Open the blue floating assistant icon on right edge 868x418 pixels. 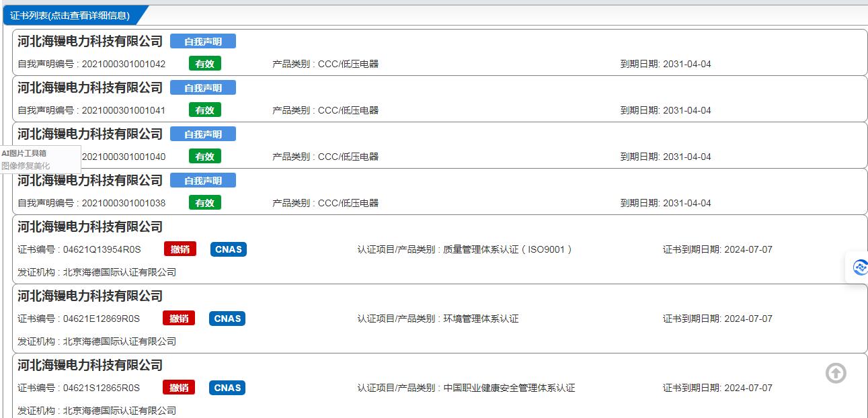pos(859,267)
